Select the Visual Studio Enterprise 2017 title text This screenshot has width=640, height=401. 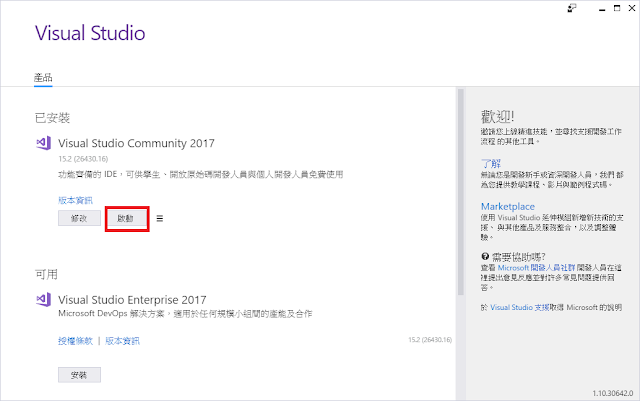point(132,300)
